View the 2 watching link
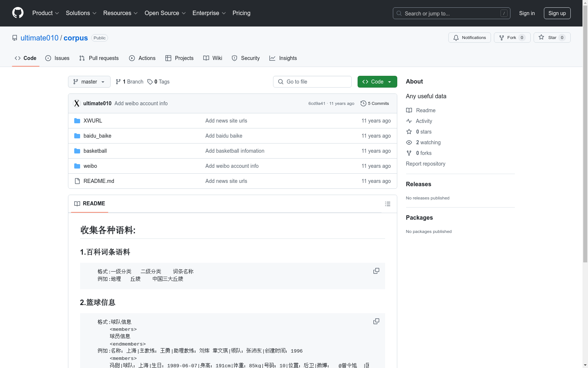Viewport: 588px width, 368px height. [423, 142]
